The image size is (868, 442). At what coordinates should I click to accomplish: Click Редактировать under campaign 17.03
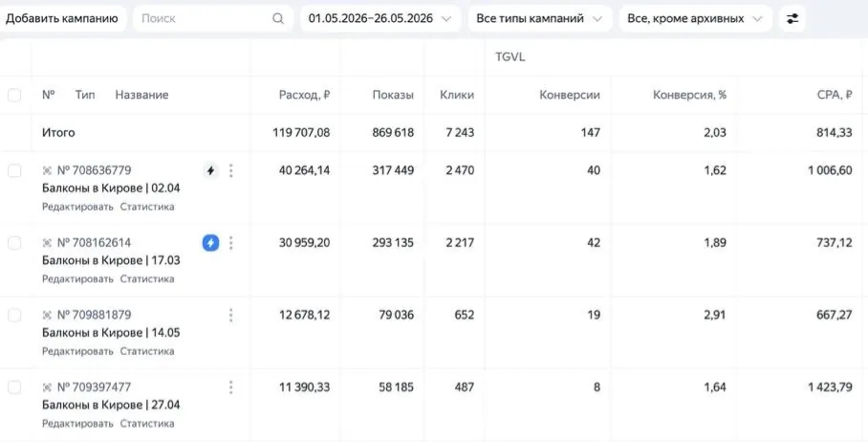click(77, 278)
